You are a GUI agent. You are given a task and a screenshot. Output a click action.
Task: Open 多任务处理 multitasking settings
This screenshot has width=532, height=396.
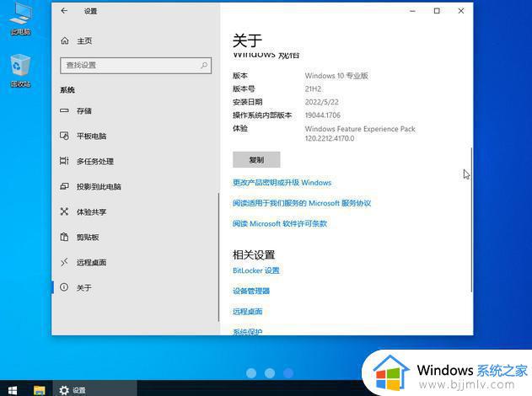point(94,161)
